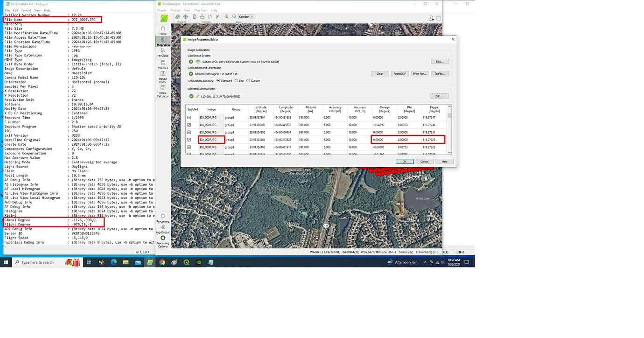
Task: Click the zoom in magnifier icon
Action: (227, 17)
